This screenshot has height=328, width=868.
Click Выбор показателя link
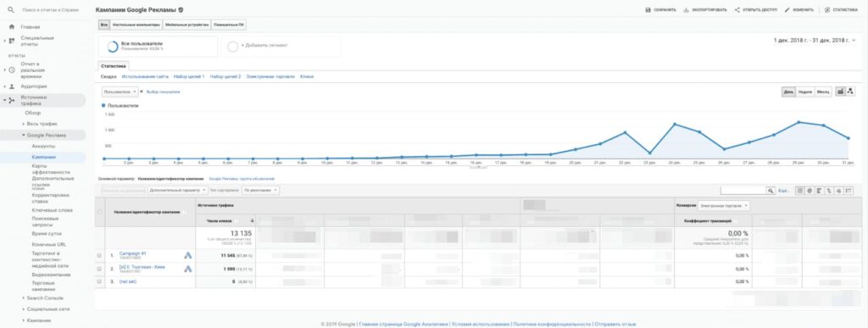164,92
